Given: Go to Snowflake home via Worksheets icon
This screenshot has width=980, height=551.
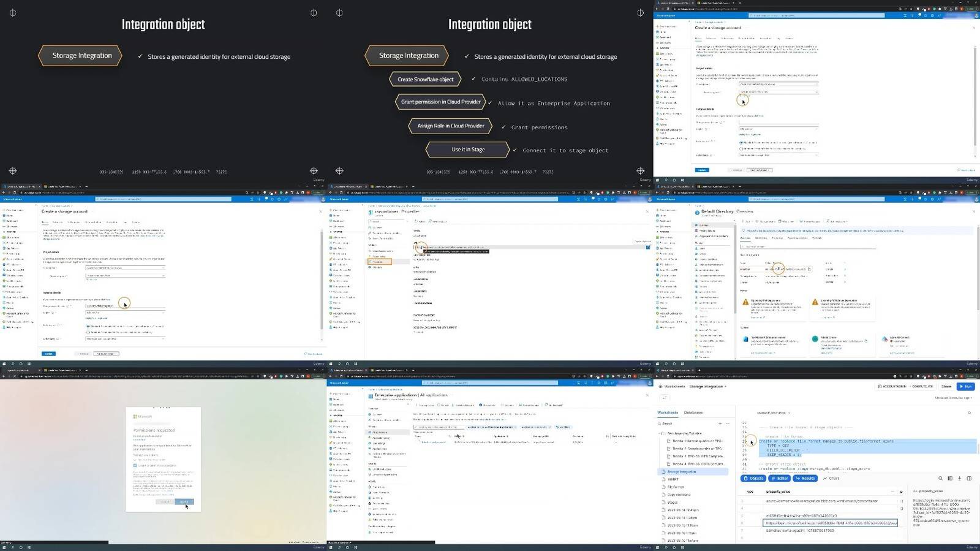Looking at the screenshot, I should pos(661,387).
